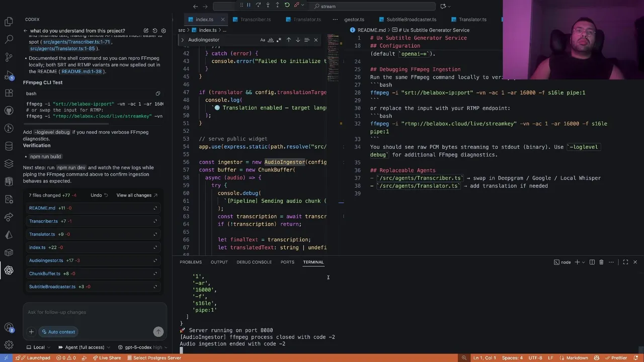Viewport: 644px width, 362px height.
Task: Open the Search view in activity bar
Action: pos(9,39)
